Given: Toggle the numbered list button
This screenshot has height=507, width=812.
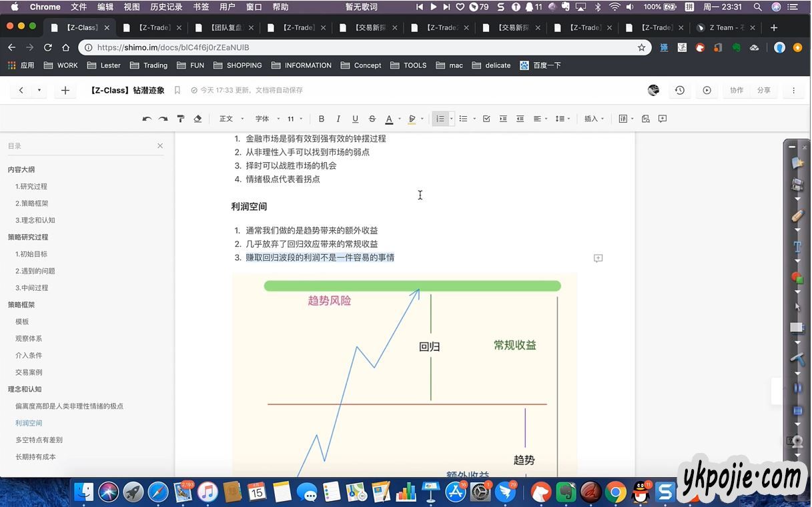Looking at the screenshot, I should coord(440,119).
